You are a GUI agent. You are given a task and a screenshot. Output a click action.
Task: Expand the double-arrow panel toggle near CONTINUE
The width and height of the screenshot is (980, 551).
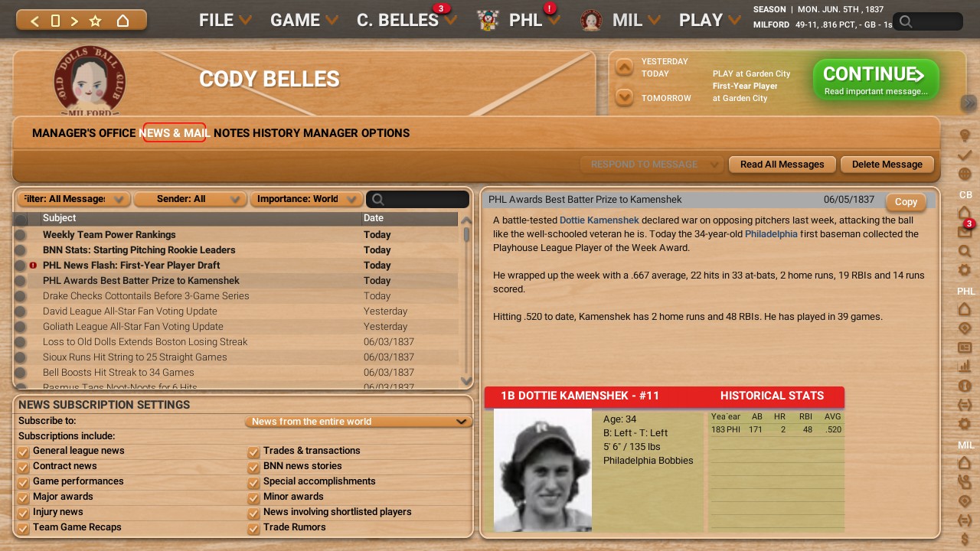(x=970, y=103)
